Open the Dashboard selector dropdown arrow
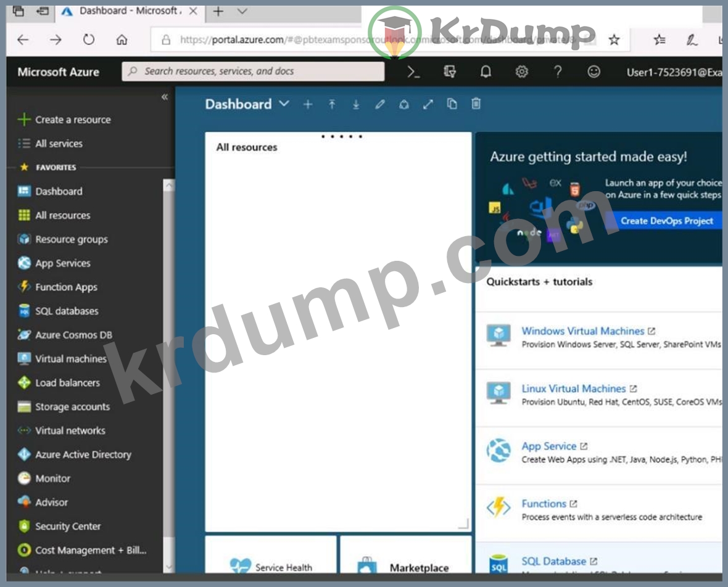The width and height of the screenshot is (728, 587). tap(284, 104)
